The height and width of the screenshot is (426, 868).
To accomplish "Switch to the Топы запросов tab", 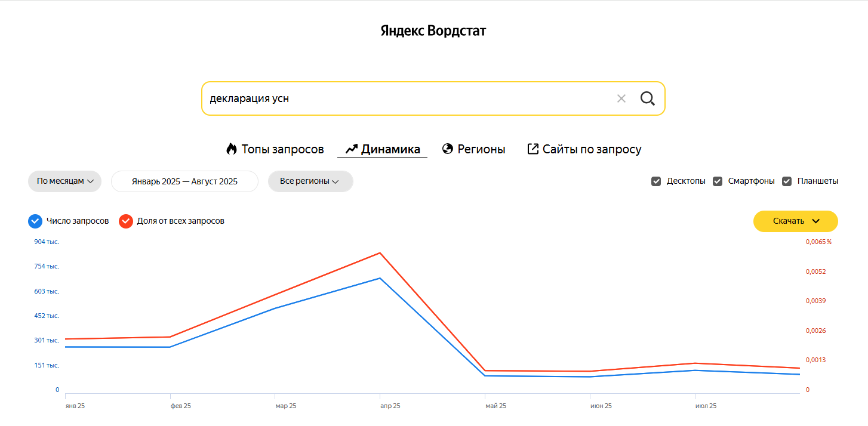I will point(282,149).
